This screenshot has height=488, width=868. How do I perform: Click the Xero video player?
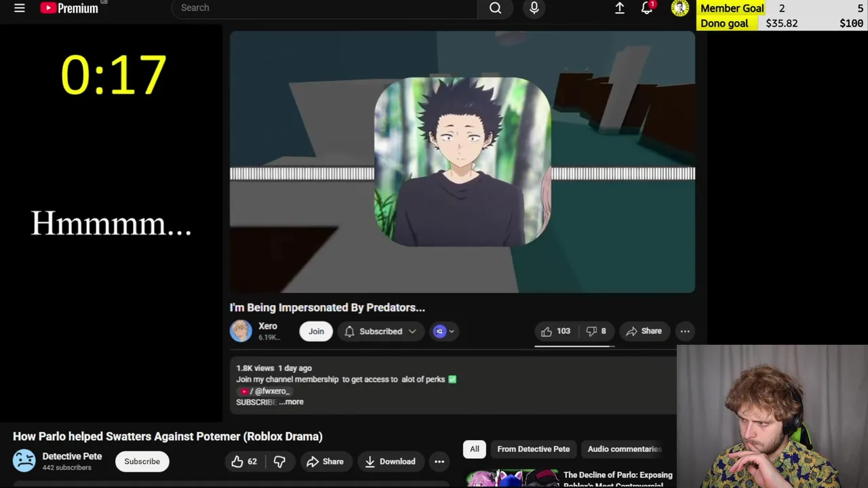pos(462,162)
